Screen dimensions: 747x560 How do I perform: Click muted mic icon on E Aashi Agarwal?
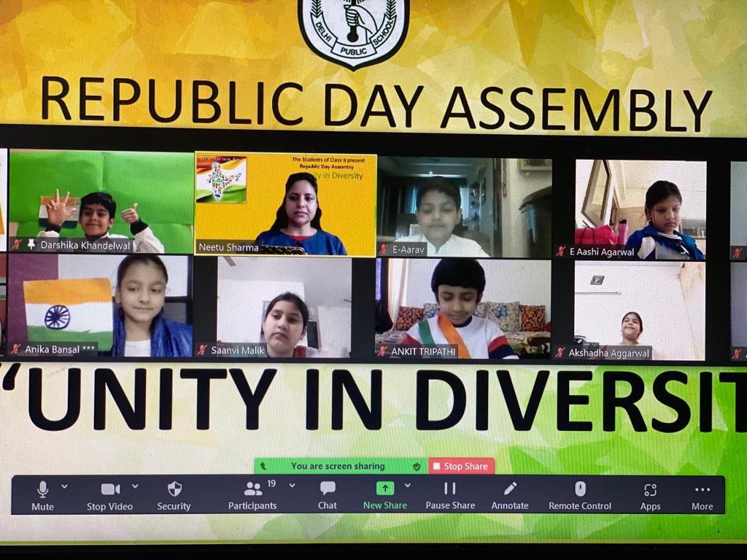coord(561,252)
